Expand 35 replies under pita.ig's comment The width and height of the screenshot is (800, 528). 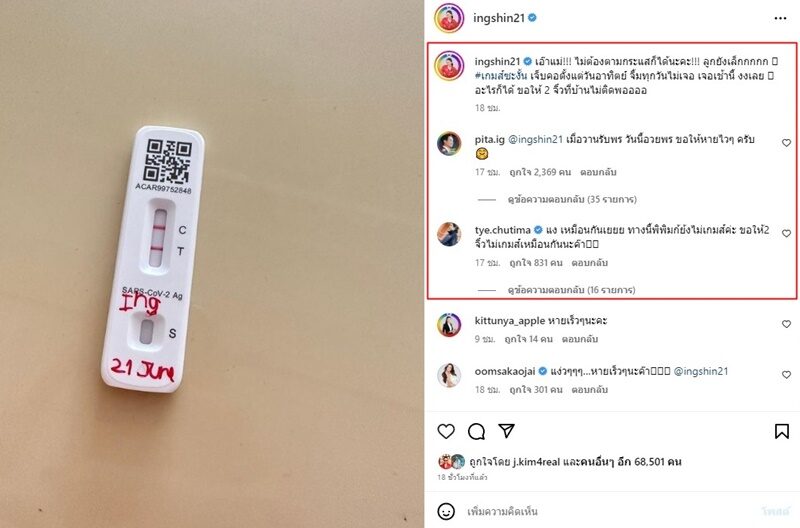pyautogui.click(x=572, y=199)
